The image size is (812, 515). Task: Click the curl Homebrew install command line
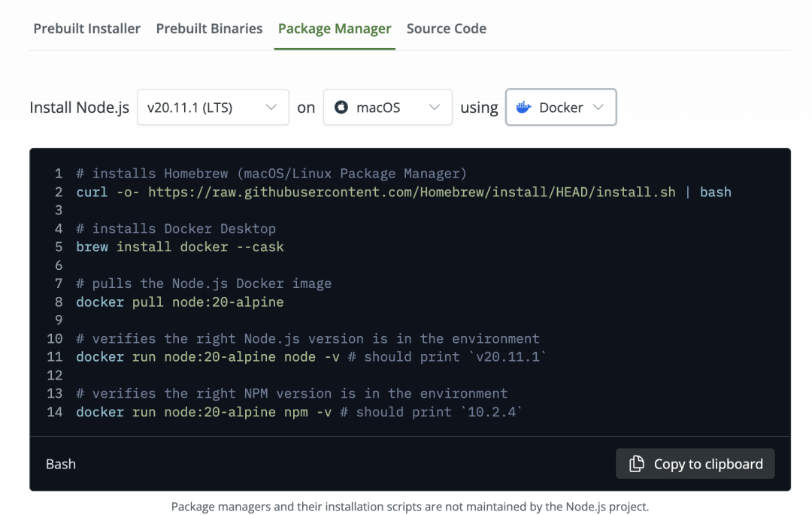404,192
